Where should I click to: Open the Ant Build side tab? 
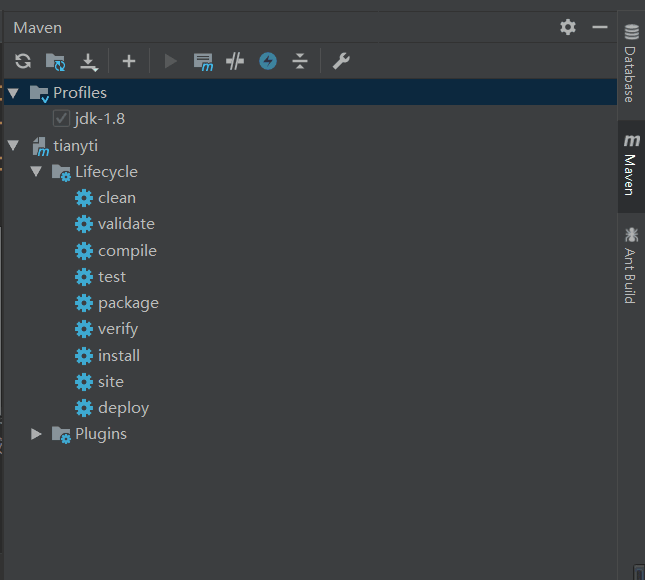(631, 265)
